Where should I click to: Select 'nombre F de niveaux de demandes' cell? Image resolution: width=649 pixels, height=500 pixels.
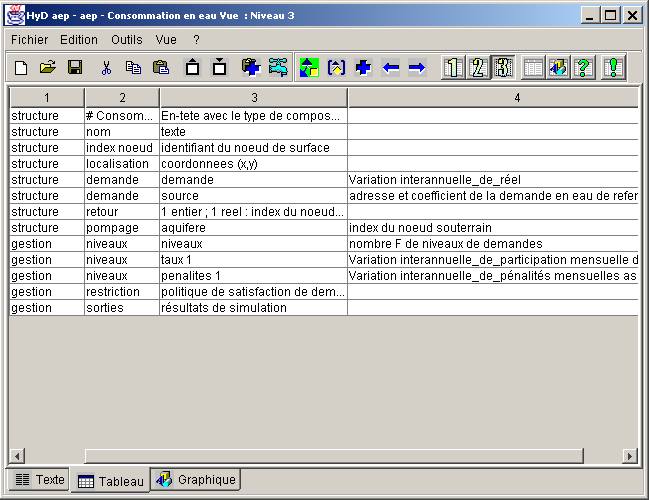point(493,244)
